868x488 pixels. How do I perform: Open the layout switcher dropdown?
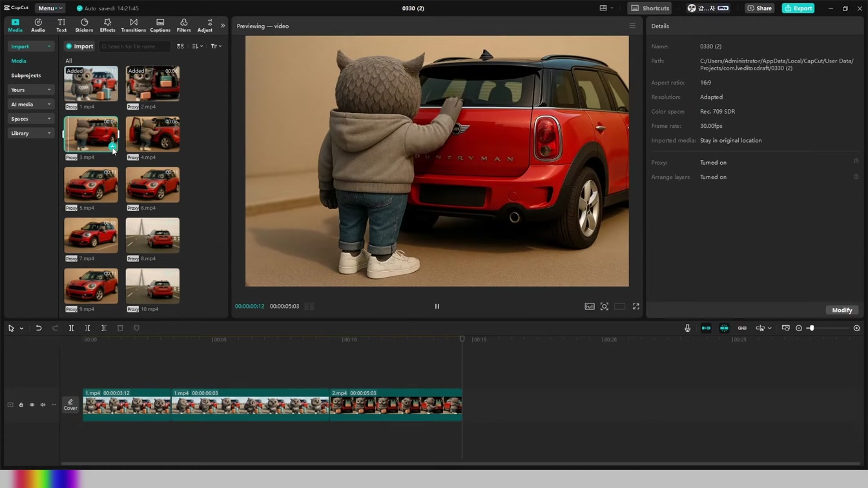(x=606, y=8)
